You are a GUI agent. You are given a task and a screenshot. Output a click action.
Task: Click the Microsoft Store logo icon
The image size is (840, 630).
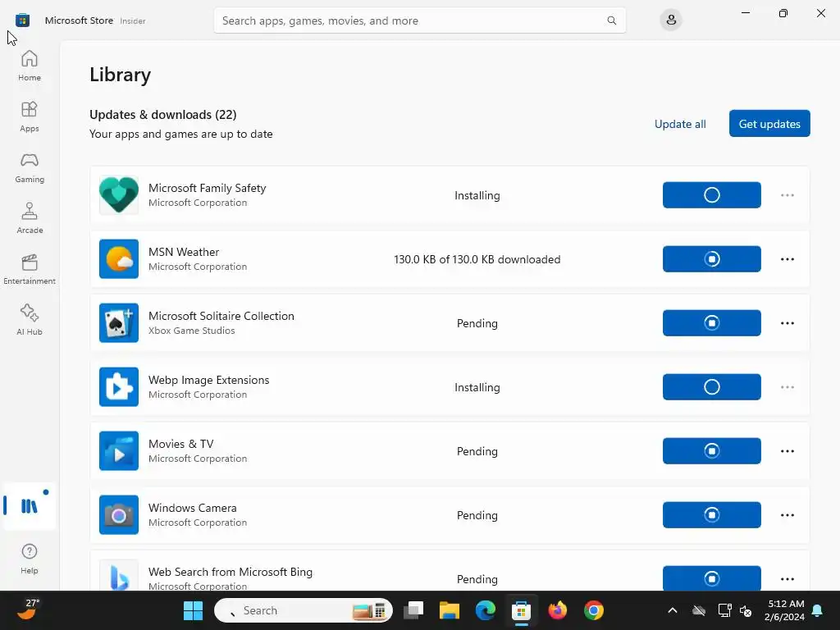[x=22, y=21]
